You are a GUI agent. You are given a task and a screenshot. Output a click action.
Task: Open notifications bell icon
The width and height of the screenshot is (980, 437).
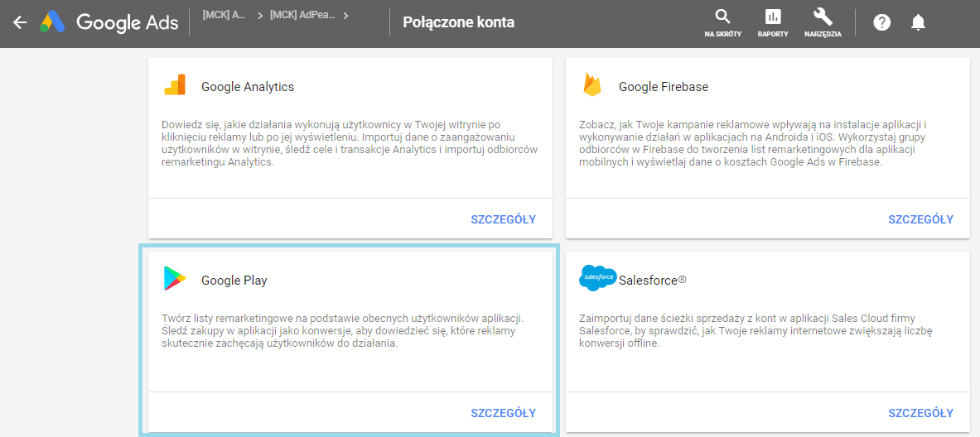[x=918, y=22]
